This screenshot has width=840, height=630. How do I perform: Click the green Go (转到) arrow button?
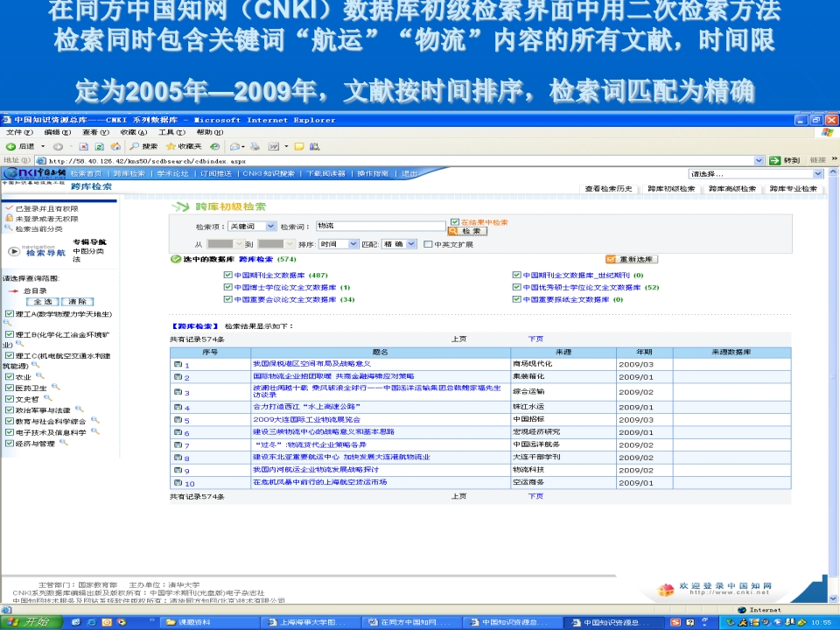pyautogui.click(x=774, y=160)
